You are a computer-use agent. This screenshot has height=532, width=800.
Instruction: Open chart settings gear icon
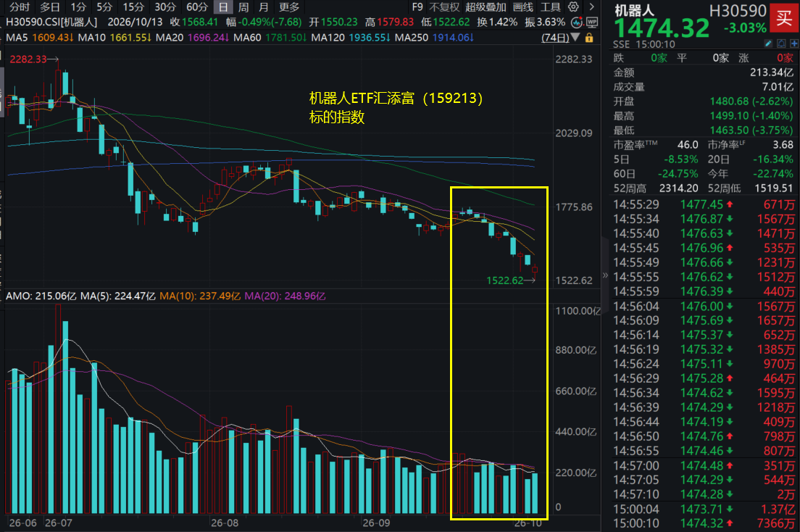point(573,7)
